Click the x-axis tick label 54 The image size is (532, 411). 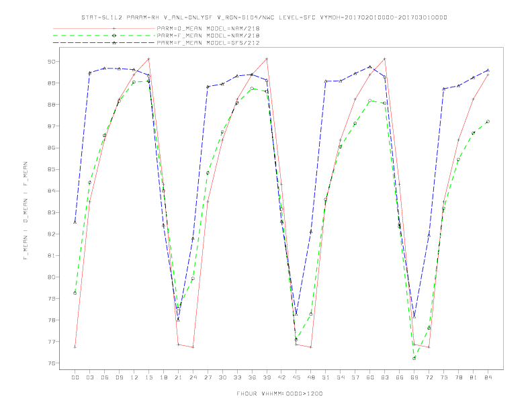coord(341,377)
